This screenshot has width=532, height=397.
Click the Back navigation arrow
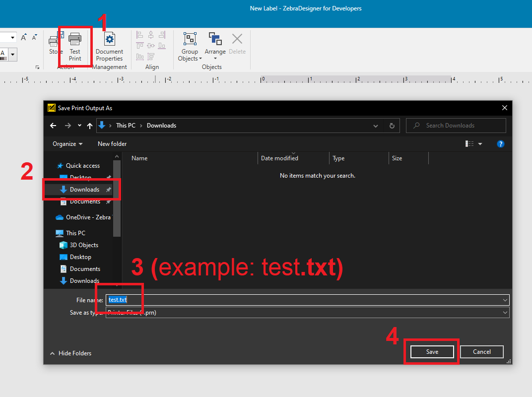pos(53,125)
